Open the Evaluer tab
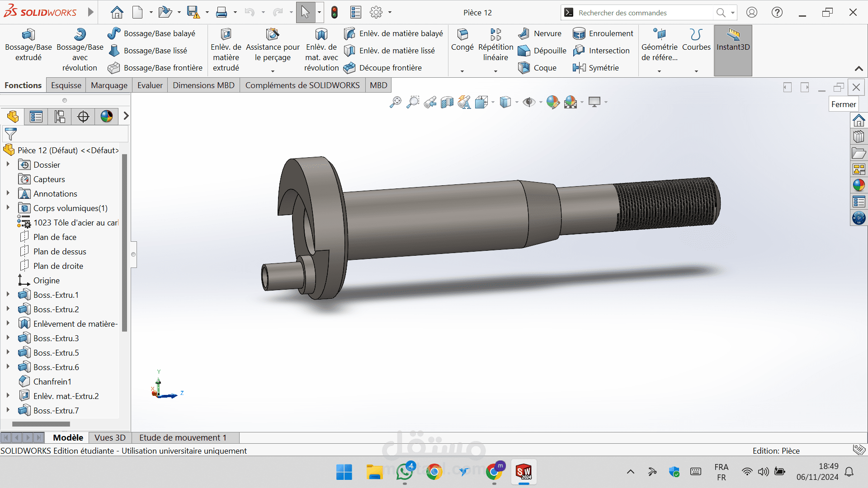The width and height of the screenshot is (868, 488). tap(150, 85)
